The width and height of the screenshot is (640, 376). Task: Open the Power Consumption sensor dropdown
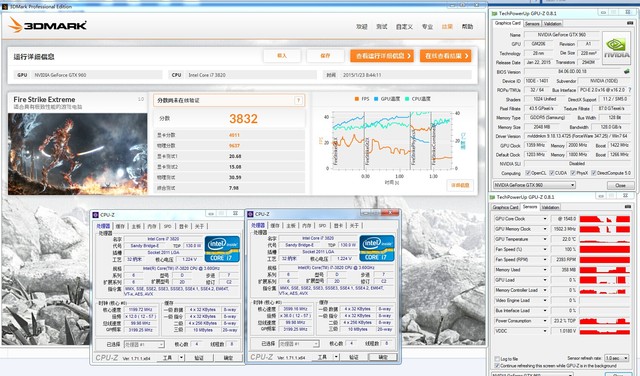544,321
